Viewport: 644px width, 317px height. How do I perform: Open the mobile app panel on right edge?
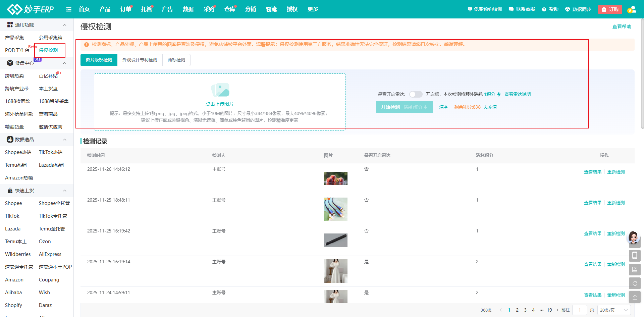pos(635,256)
